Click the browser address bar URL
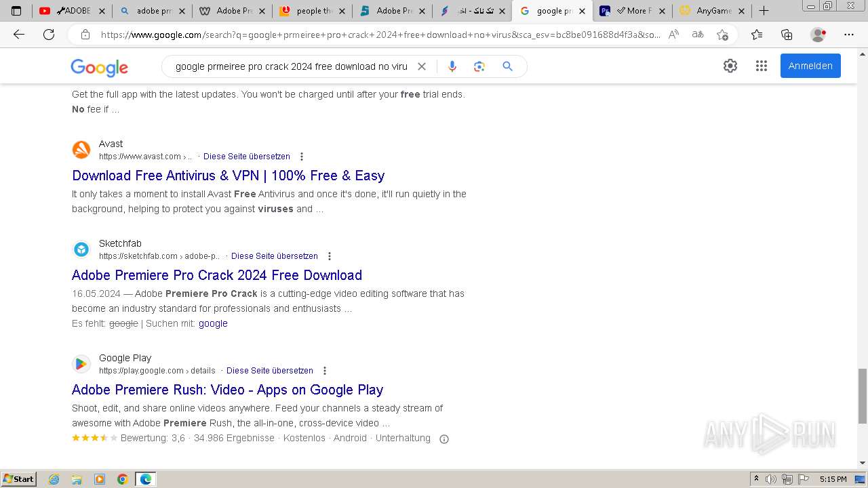Screen dimensions: 868x488 (x=380, y=35)
